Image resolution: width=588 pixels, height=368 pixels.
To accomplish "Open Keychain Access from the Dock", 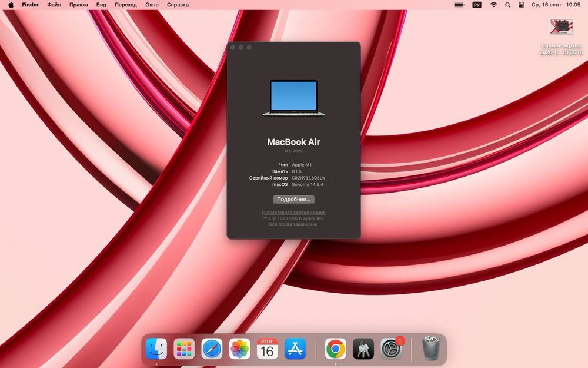I will pyautogui.click(x=363, y=349).
